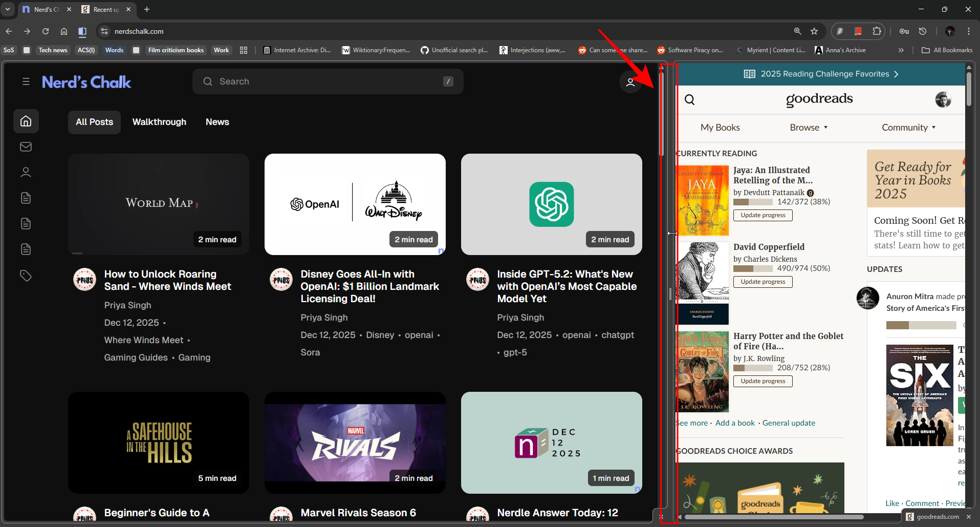Click the Nerd's Chalk logo
Viewport: 980px width, 527px height.
coord(86,82)
